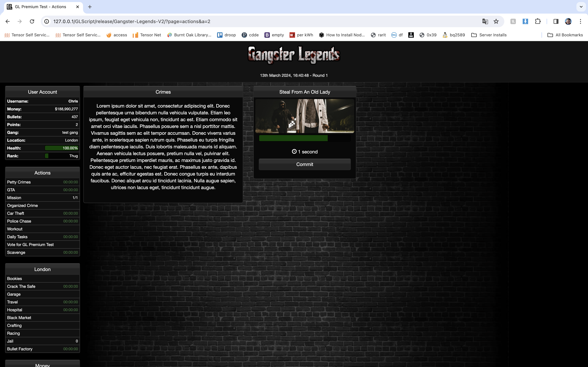The height and width of the screenshot is (367, 588).
Task: Select the GL Premium Test tab
Action: point(40,7)
